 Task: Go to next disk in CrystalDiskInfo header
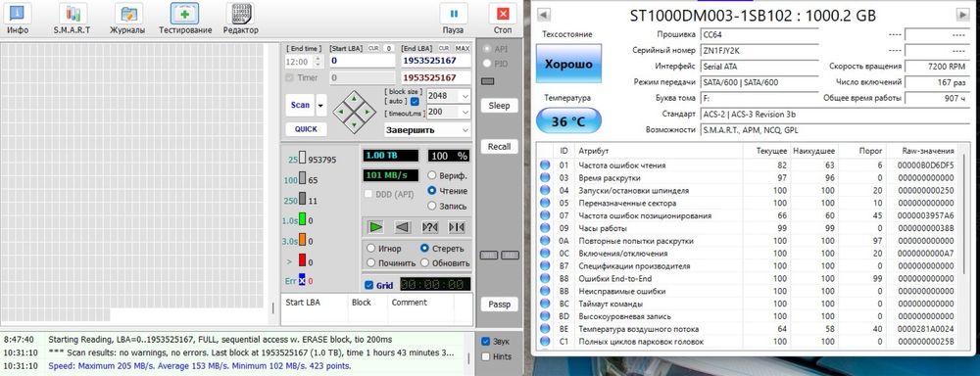[962, 15]
